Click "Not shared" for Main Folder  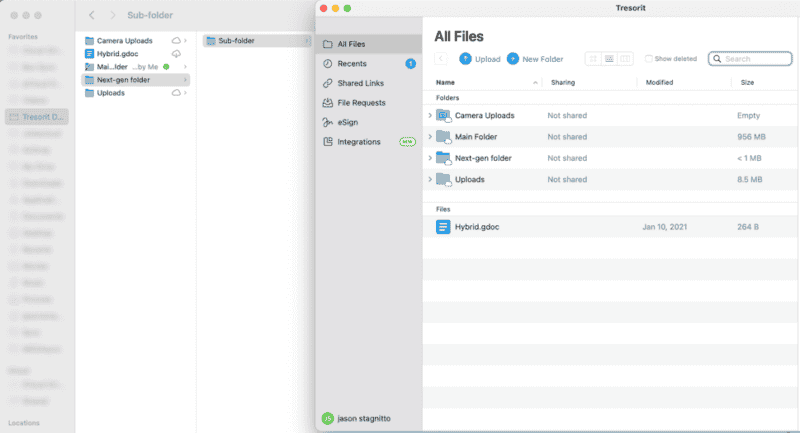(x=567, y=137)
